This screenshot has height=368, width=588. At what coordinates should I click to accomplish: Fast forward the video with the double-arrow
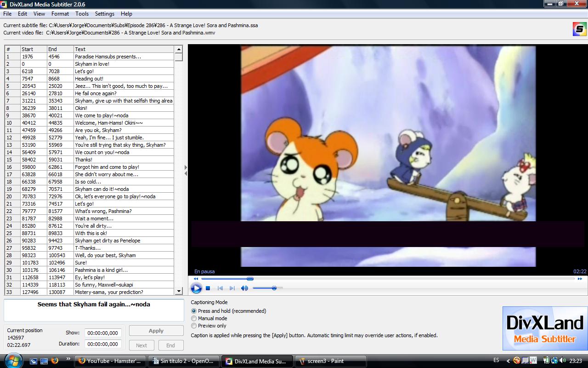tap(580, 279)
